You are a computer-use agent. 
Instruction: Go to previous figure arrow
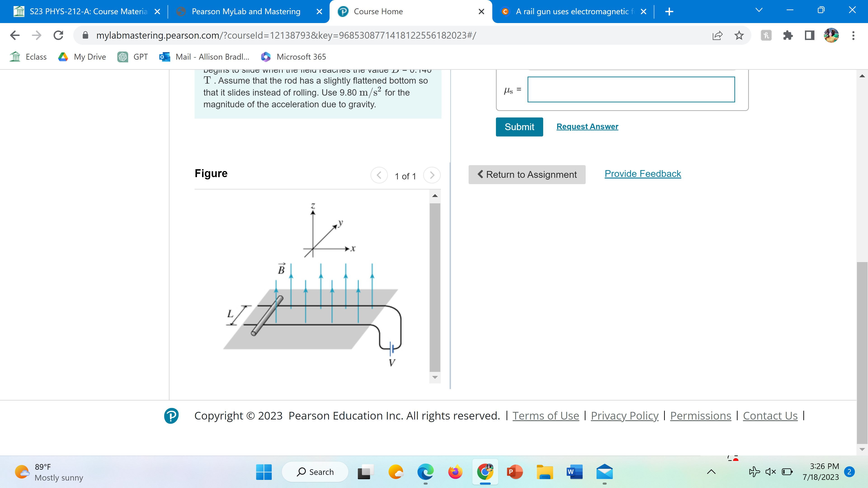[x=379, y=175]
